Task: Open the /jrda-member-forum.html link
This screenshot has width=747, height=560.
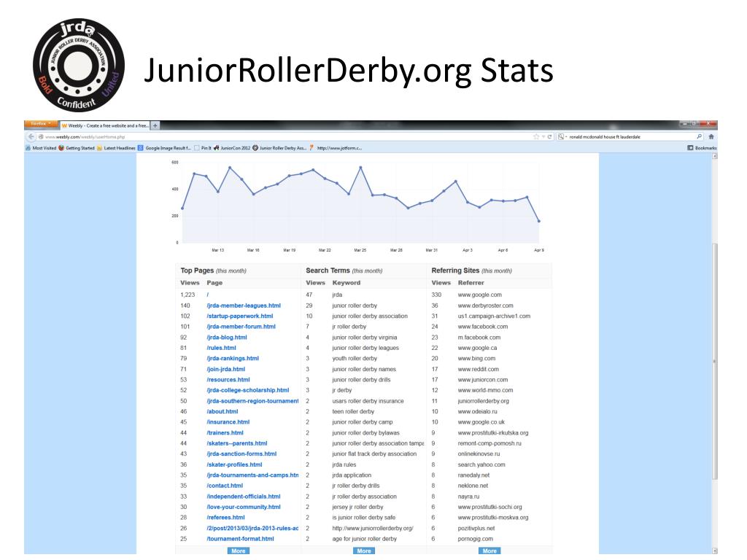Action: pos(241,327)
